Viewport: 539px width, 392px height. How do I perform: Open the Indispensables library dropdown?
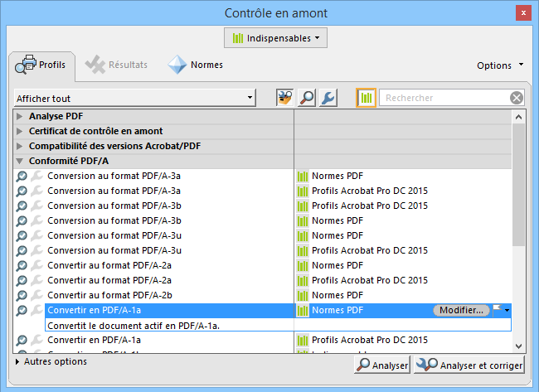click(275, 38)
